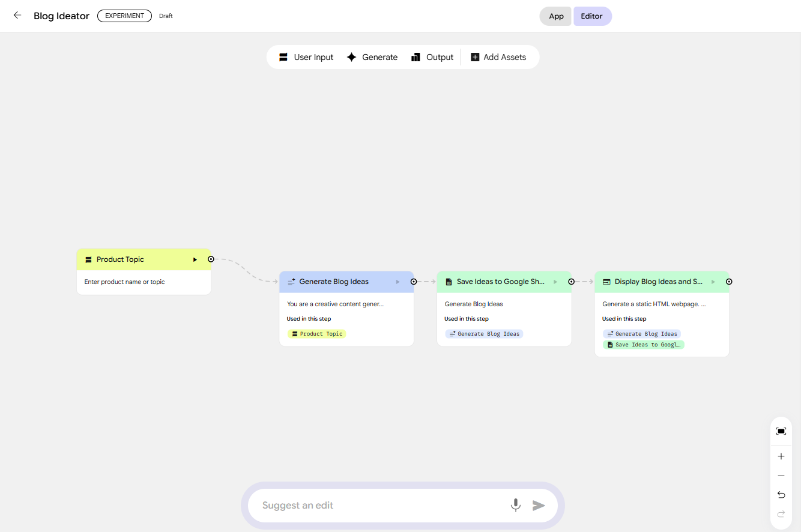
Task: Click output port of Product Topic node
Action: 211,259
